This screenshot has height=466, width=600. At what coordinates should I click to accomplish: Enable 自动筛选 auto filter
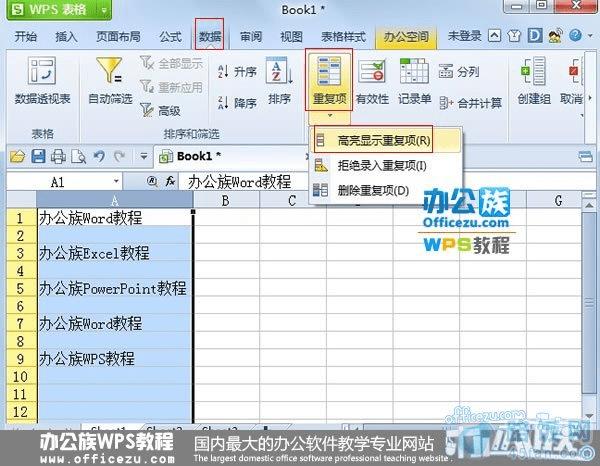pos(110,80)
